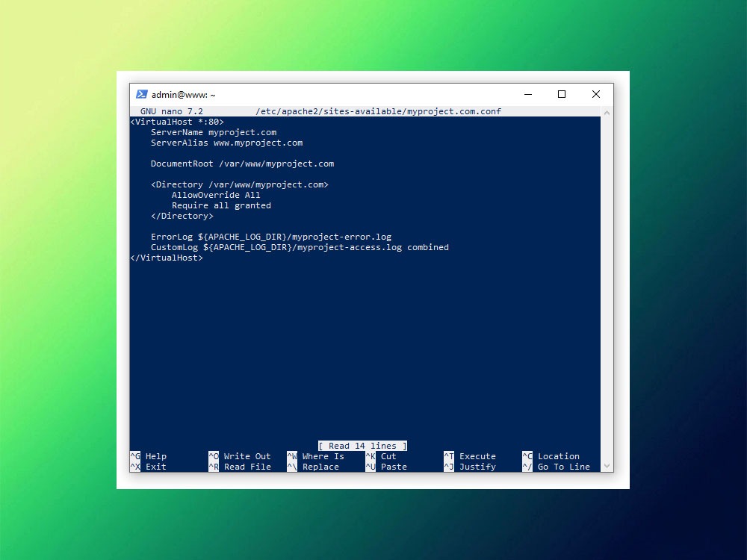Click the ^X Exit shortcut
The height and width of the screenshot is (560, 747).
[149, 467]
